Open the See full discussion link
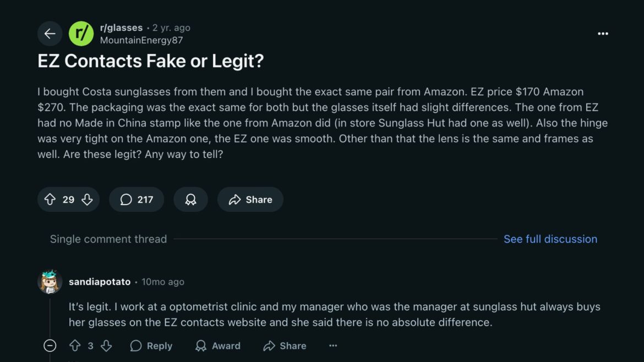 [x=550, y=239]
